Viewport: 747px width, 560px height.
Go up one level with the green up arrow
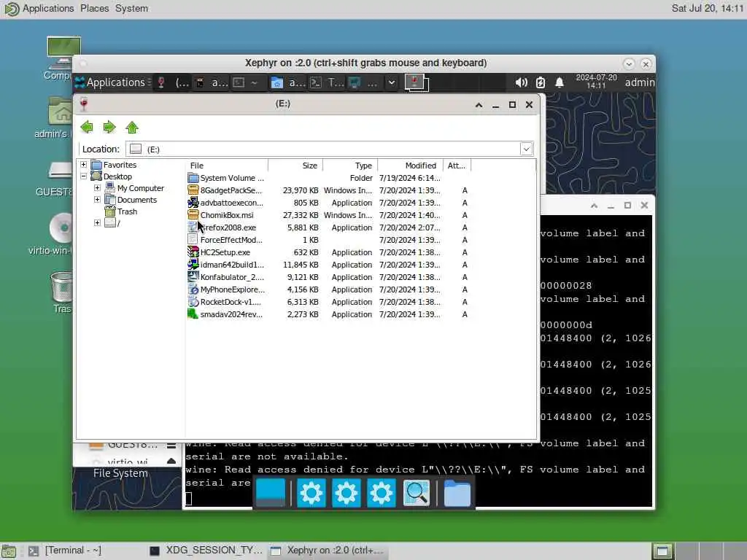132,127
